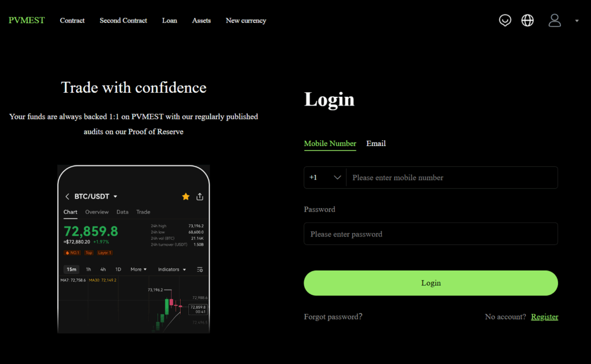
Task: Open the +1 country code dropdown
Action: [x=325, y=178]
